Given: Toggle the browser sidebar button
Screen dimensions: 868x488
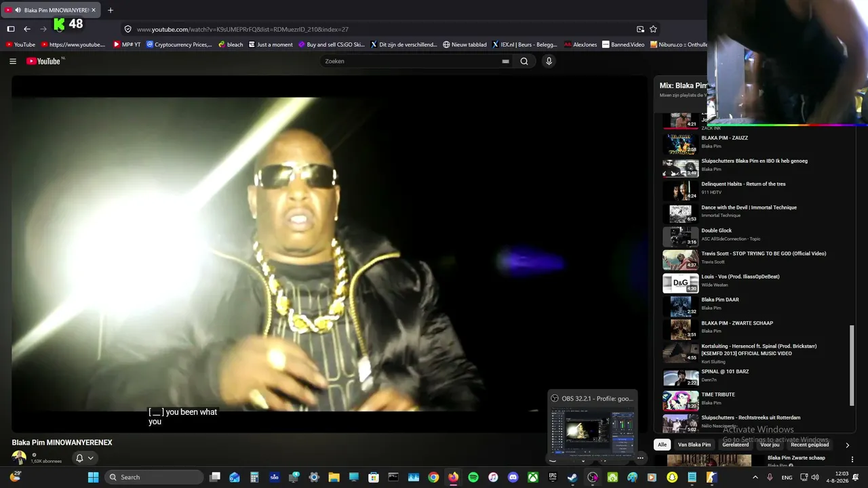Looking at the screenshot, I should point(11,28).
